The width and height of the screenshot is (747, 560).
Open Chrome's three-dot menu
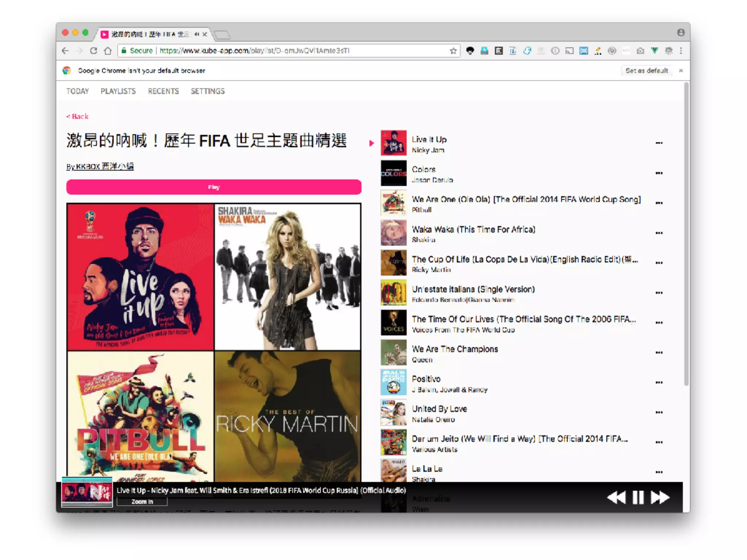tap(681, 51)
